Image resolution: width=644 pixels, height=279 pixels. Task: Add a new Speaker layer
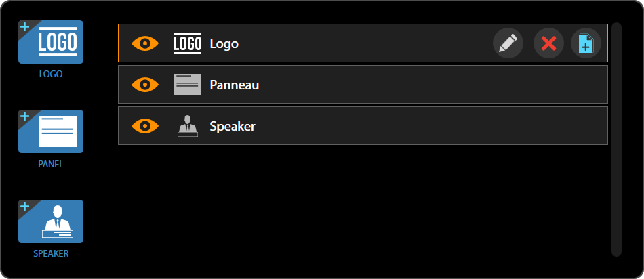point(51,221)
